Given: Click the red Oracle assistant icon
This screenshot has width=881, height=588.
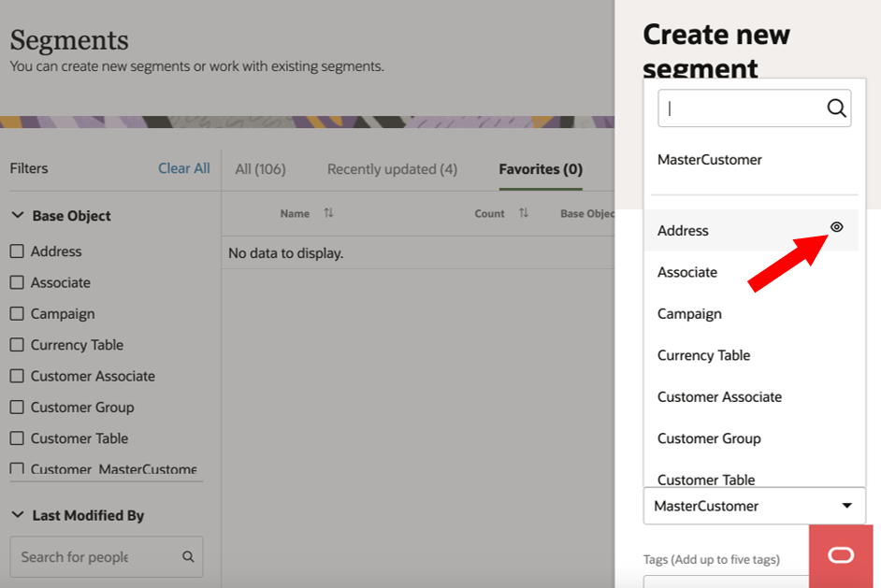Looking at the screenshot, I should (841, 556).
